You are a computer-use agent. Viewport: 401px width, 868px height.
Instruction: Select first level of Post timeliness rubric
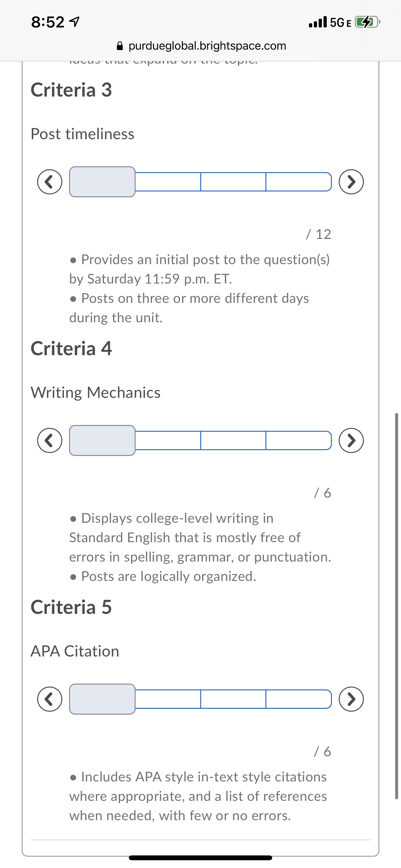point(102,182)
